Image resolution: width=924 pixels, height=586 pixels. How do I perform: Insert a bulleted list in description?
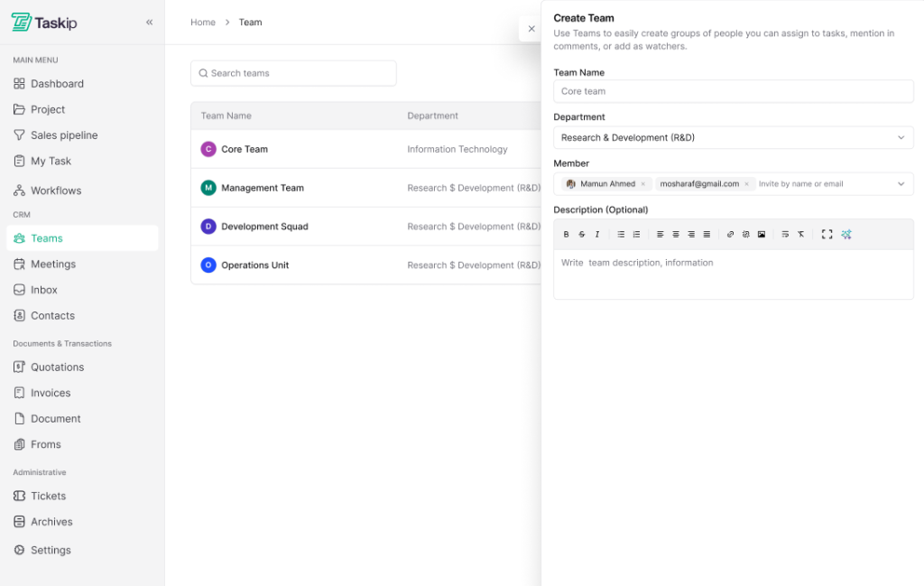(x=621, y=235)
